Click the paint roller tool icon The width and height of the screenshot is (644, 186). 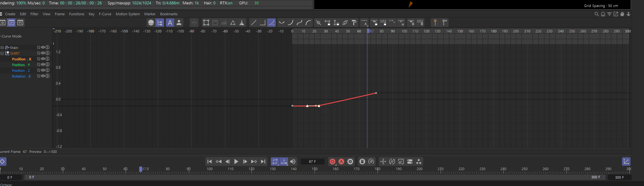(354, 23)
